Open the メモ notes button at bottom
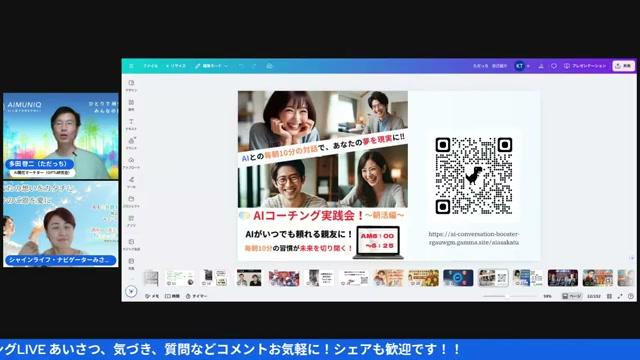640x360 pixels. pos(152,296)
